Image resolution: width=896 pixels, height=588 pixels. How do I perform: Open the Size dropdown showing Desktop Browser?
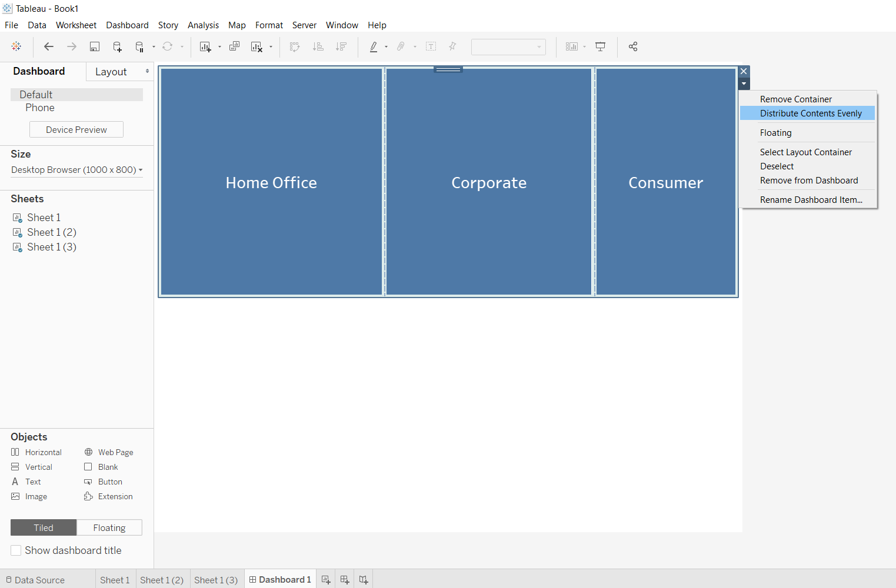pos(76,170)
